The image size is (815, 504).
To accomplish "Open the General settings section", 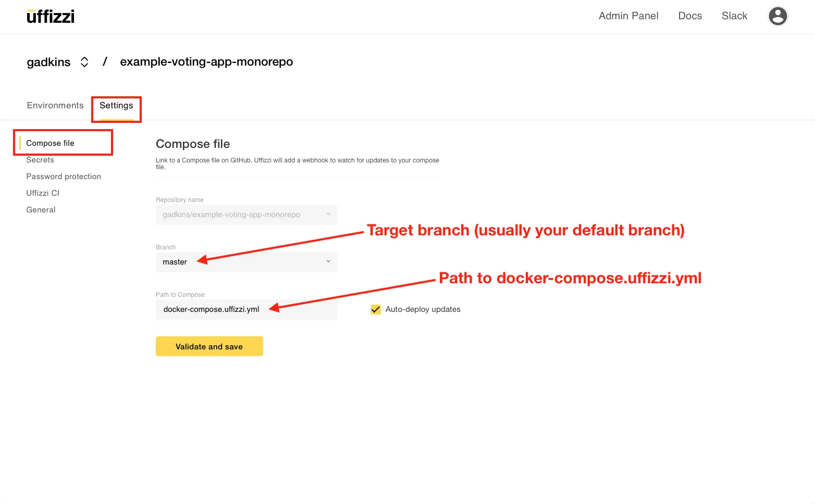I will [41, 210].
